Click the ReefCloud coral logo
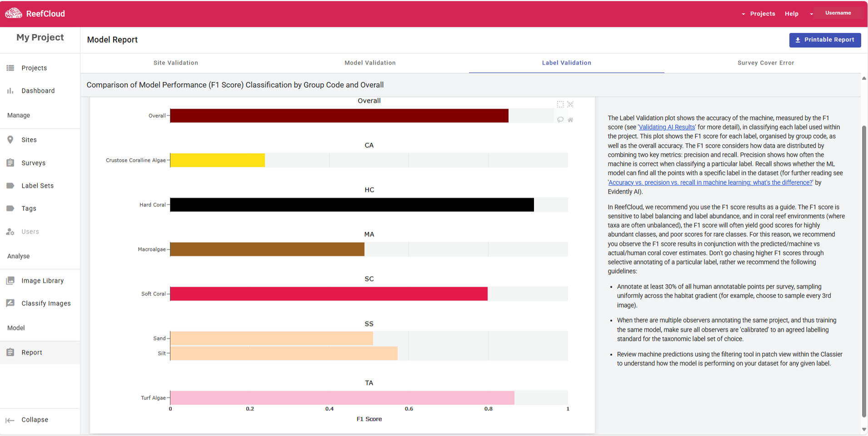This screenshot has width=868, height=436. tap(14, 13)
